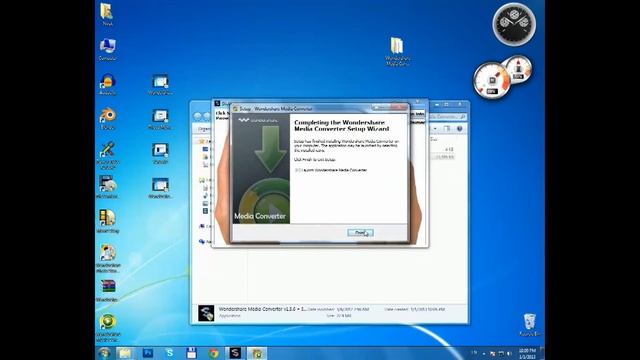
Task: Click the network icon in the system tray
Action: click(x=501, y=353)
